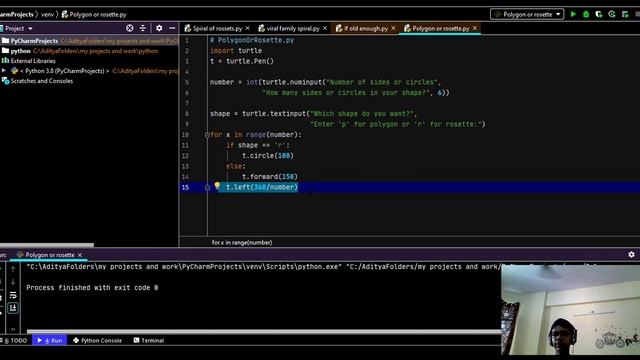Screen dimensions: 640x360
Task: Expand the Python 3.8 (PyCharmProjects) node
Action: 4,71
